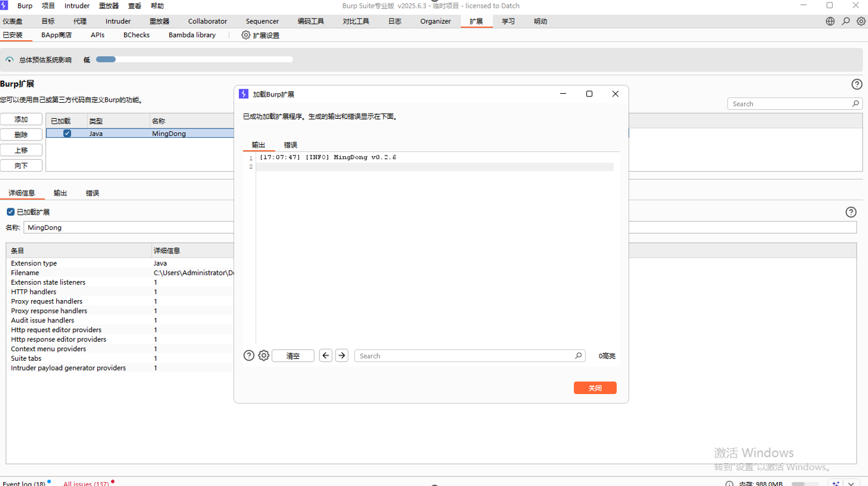The image size is (868, 486).
Task: Click the 上移 button
Action: click(x=21, y=150)
